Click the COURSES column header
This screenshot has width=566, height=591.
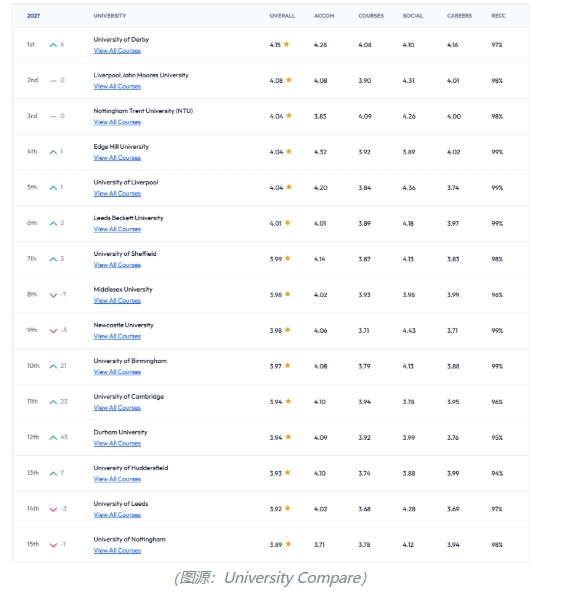(371, 16)
